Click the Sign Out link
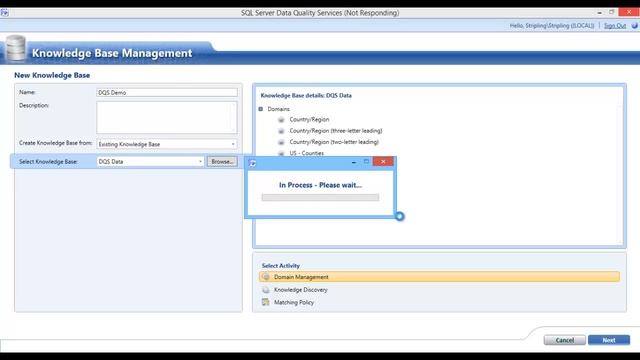 [x=615, y=26]
